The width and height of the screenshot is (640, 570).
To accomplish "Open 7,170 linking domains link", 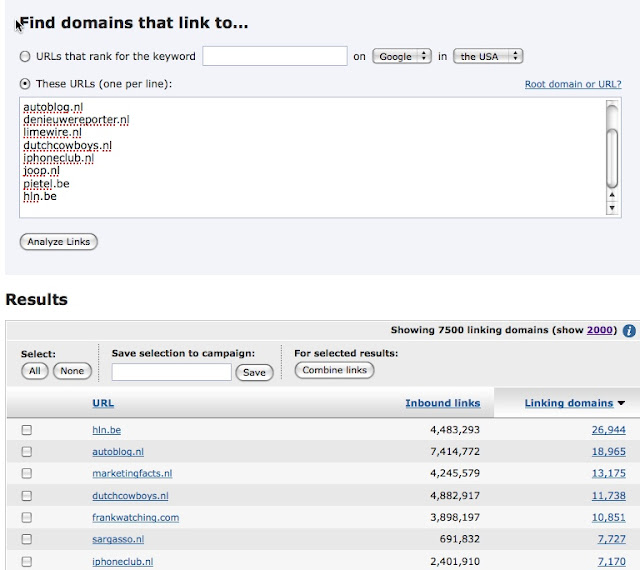I will pyautogui.click(x=611, y=561).
